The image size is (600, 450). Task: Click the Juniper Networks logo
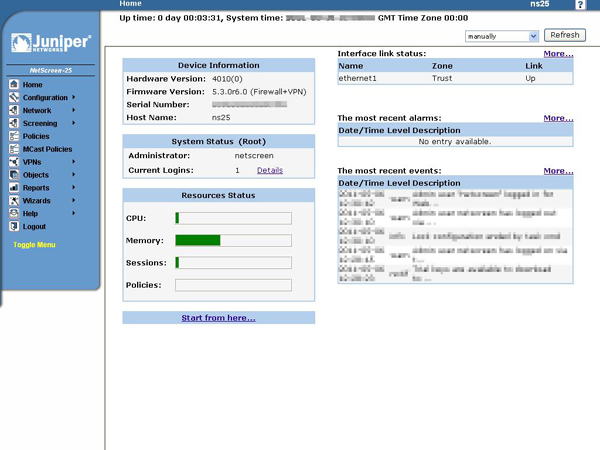tap(51, 42)
